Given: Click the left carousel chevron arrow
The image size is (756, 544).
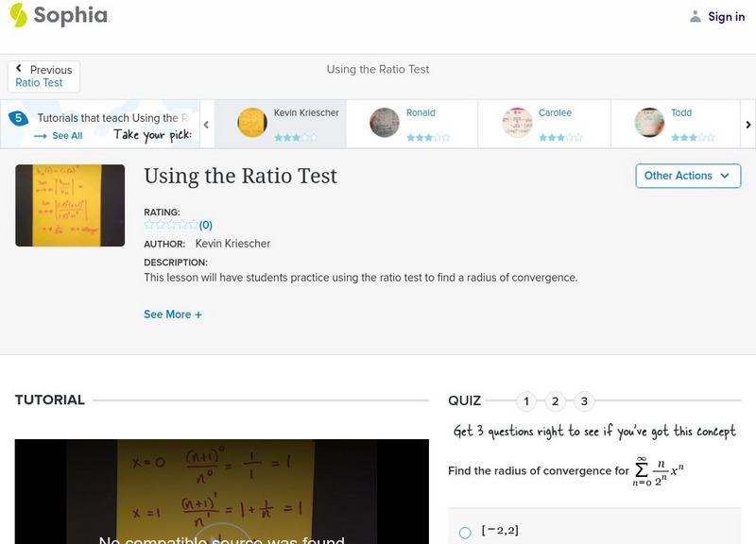Looking at the screenshot, I should click(206, 124).
